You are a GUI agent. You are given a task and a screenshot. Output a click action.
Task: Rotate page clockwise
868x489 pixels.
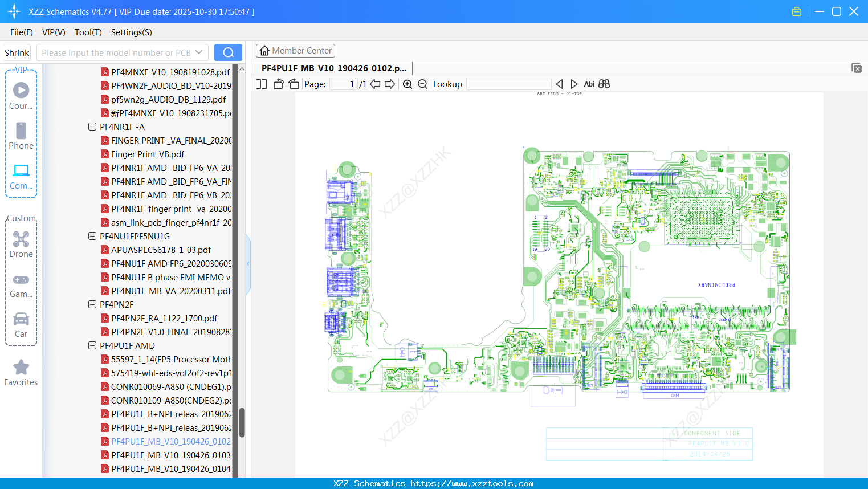coord(294,84)
